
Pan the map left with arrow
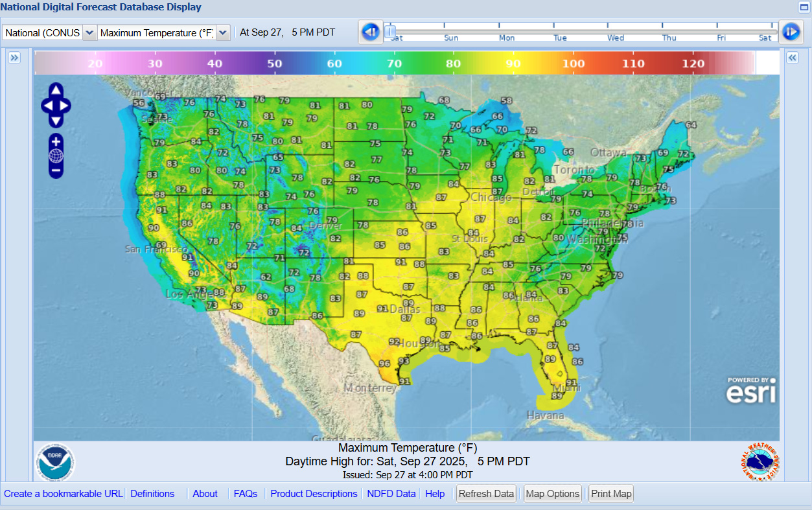click(47, 106)
